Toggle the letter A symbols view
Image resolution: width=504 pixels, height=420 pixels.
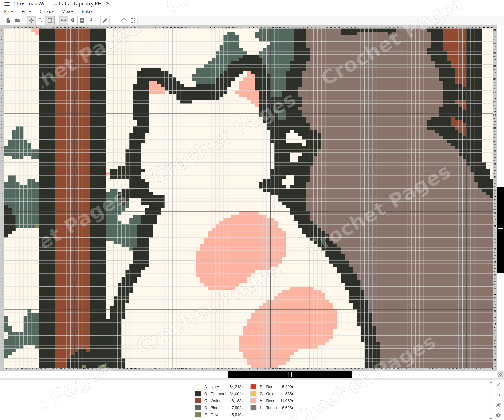pyautogui.click(x=82, y=20)
